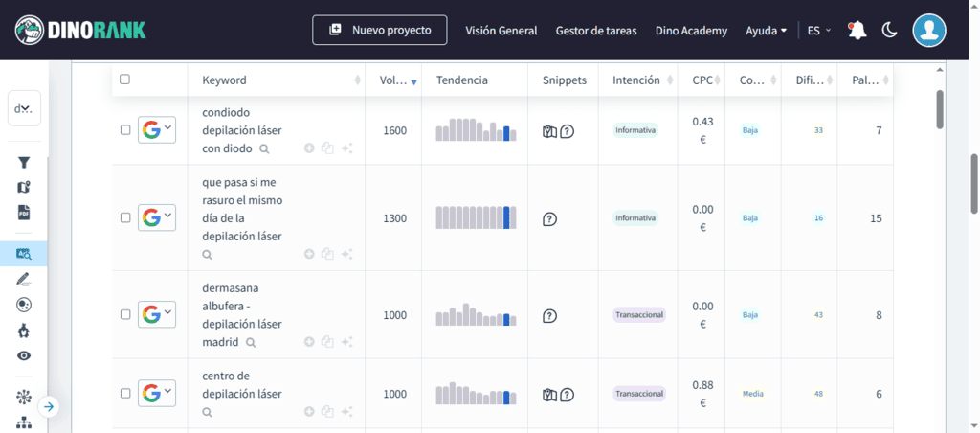
Task: Click the Nuevo proyecto button
Action: (x=380, y=30)
